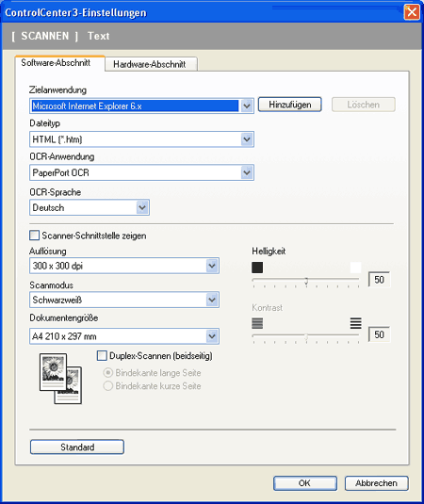Enable Duplex-Scannen (beidseitig) checkbox
The height and width of the screenshot is (504, 424).
tap(102, 356)
